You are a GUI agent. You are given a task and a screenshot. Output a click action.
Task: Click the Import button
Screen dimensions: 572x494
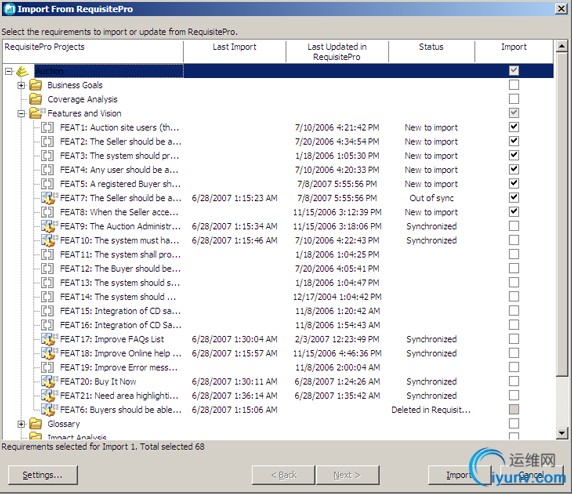(x=460, y=475)
